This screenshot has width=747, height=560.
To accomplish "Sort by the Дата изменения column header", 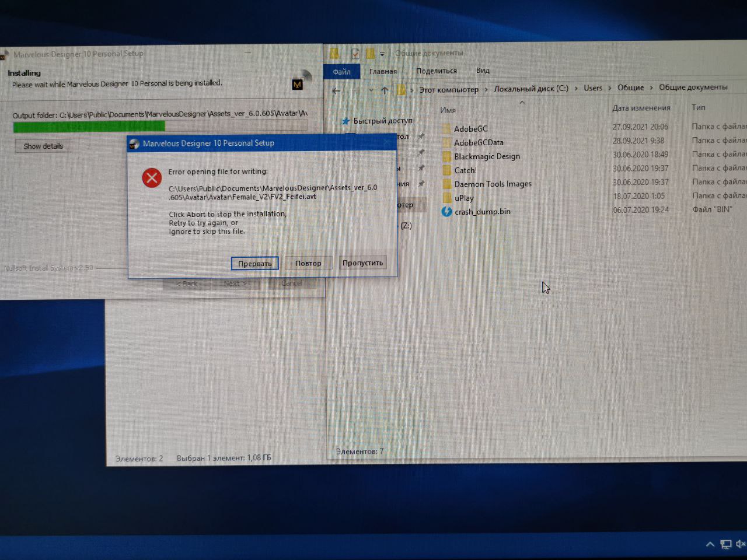I will (641, 108).
